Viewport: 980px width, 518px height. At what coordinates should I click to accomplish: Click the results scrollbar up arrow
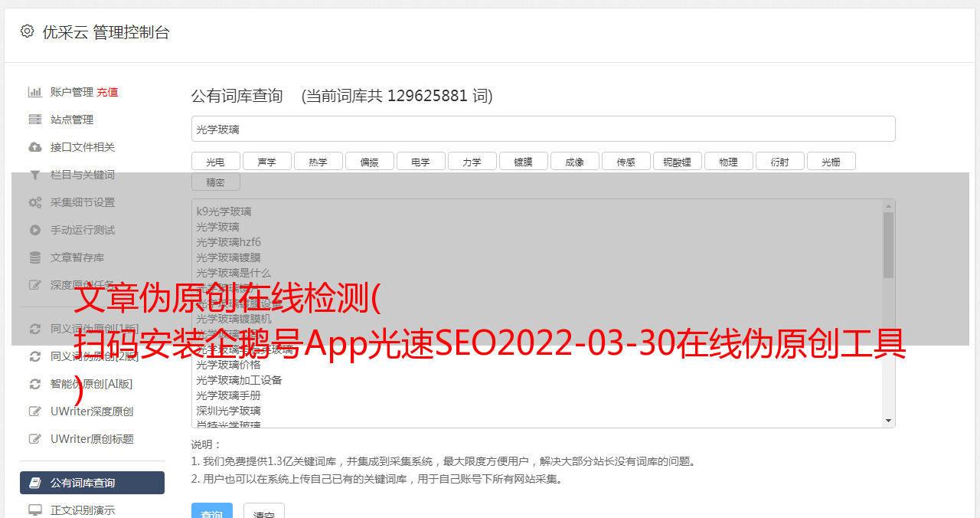tap(888, 205)
